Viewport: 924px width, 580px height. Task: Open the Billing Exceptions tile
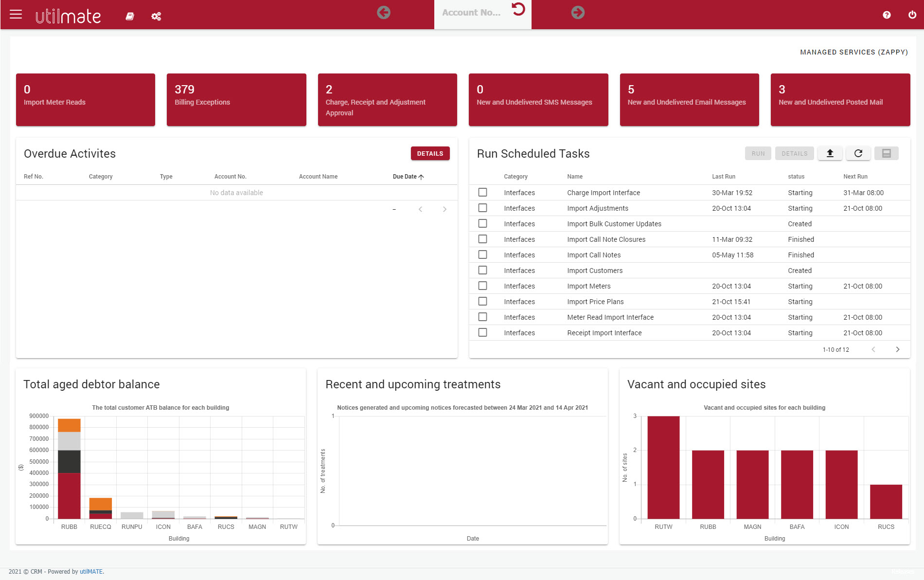point(236,100)
